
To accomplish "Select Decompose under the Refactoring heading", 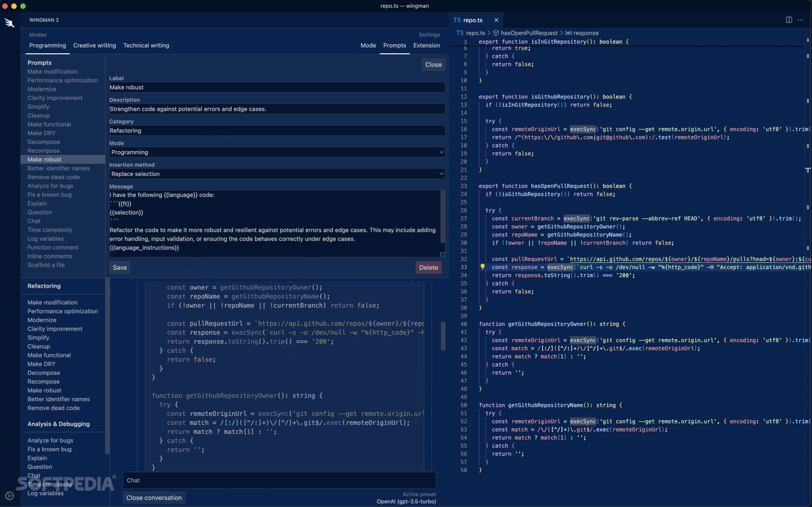I will [x=44, y=373].
